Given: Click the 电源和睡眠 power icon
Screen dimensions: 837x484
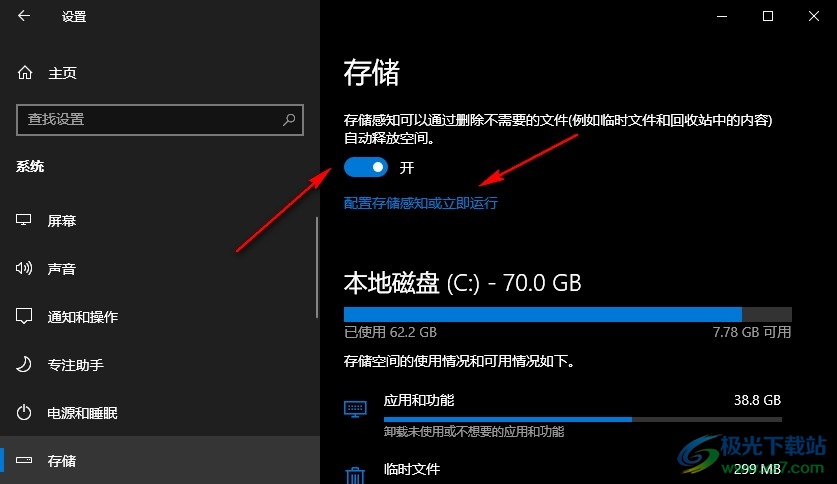Looking at the screenshot, I should coord(23,412).
